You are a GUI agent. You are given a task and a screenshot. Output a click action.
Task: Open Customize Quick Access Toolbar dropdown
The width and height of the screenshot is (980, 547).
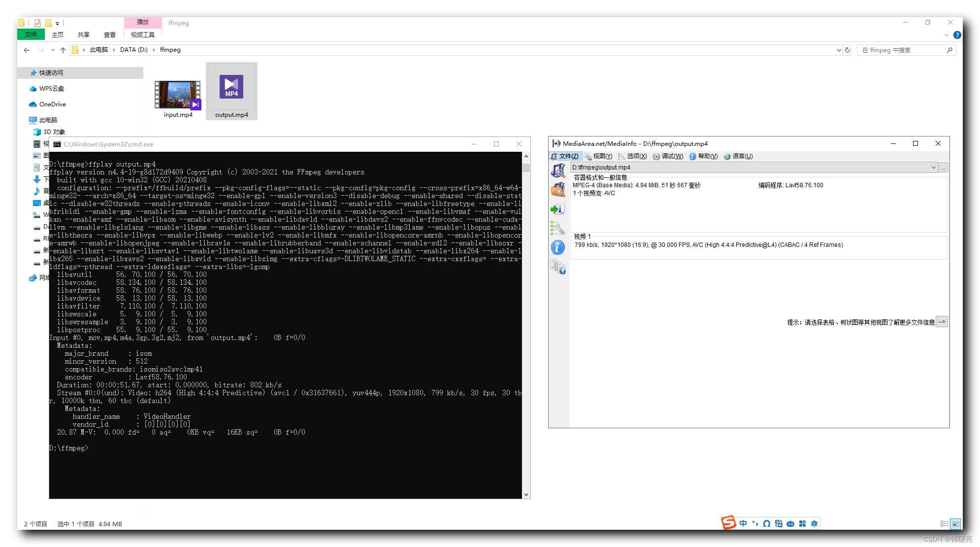pos(58,23)
